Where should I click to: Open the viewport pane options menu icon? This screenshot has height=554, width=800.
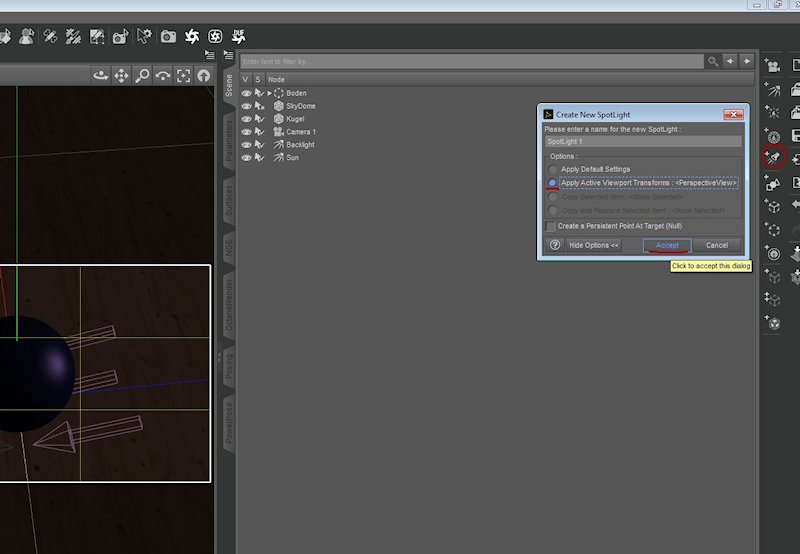point(209,54)
